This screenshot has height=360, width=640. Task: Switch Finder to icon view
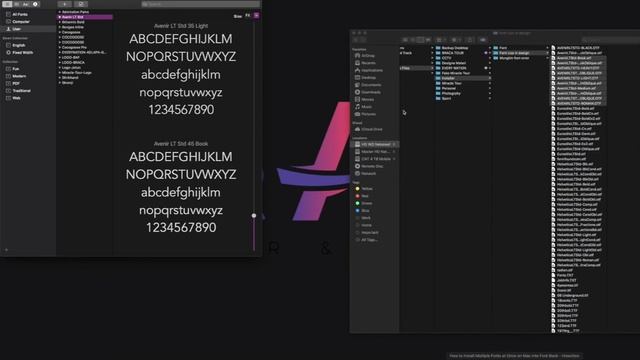(x=405, y=40)
